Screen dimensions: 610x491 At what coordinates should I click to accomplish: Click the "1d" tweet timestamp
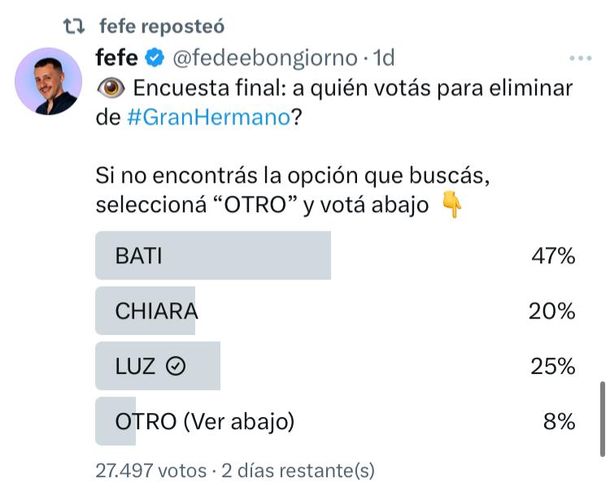click(383, 58)
